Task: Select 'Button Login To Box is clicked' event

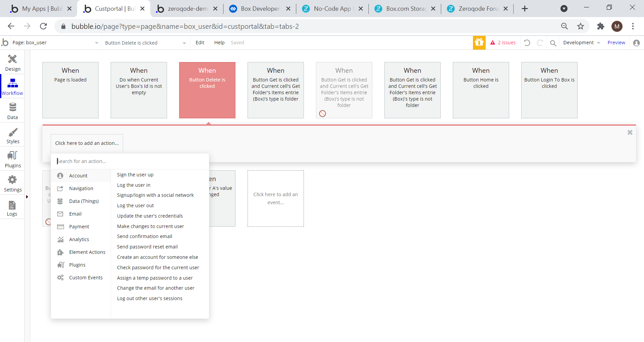Action: (549, 90)
